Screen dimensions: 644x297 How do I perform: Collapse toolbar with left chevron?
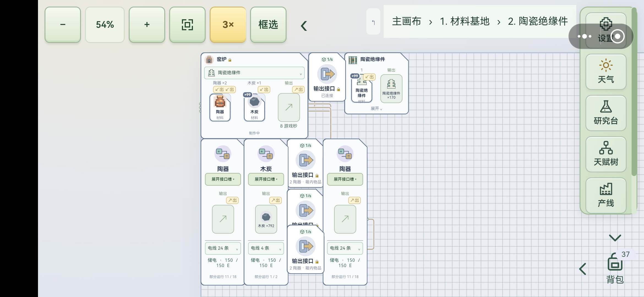pyautogui.click(x=304, y=26)
